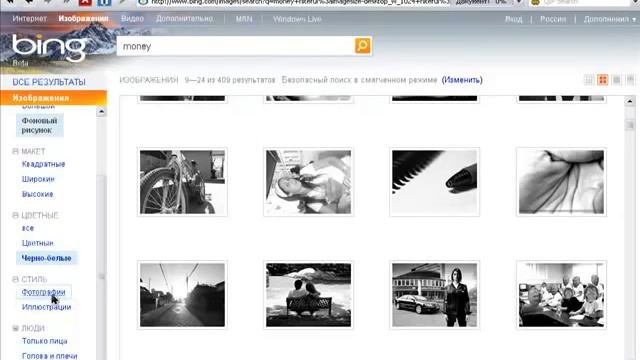Select the large thumbnails view icon
Viewport: 640px width, 360px height.
point(616,80)
